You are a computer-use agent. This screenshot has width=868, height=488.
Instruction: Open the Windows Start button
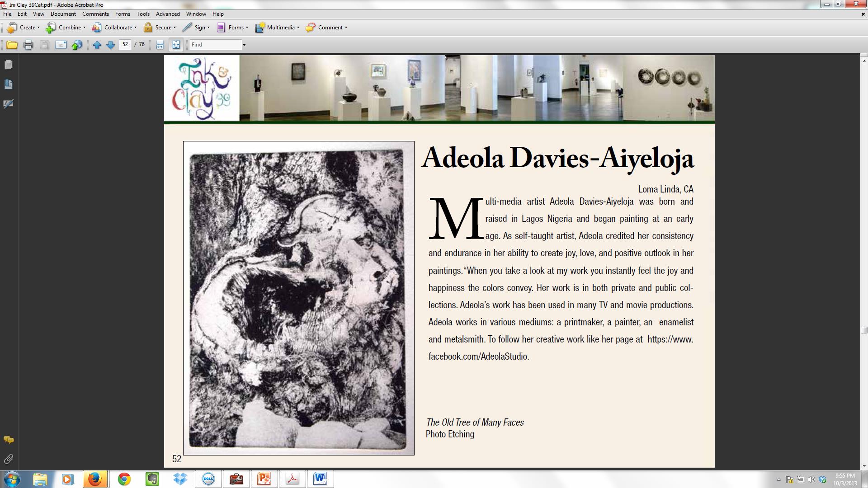[x=12, y=479]
